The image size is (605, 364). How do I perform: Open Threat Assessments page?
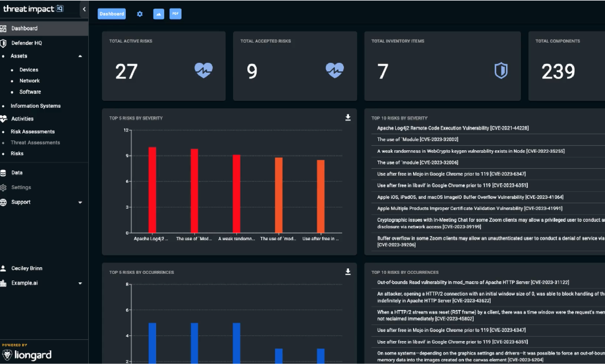pos(35,143)
